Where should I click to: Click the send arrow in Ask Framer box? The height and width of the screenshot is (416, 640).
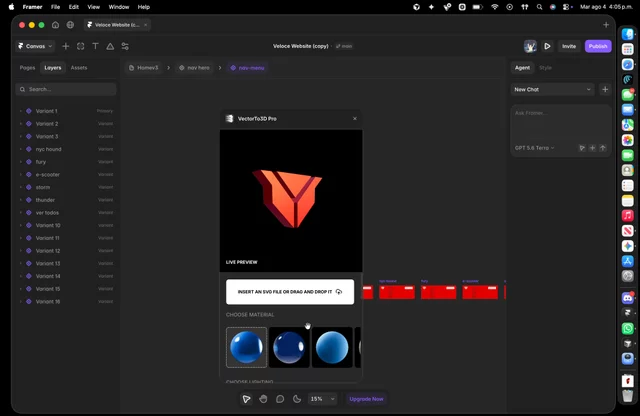coord(603,148)
